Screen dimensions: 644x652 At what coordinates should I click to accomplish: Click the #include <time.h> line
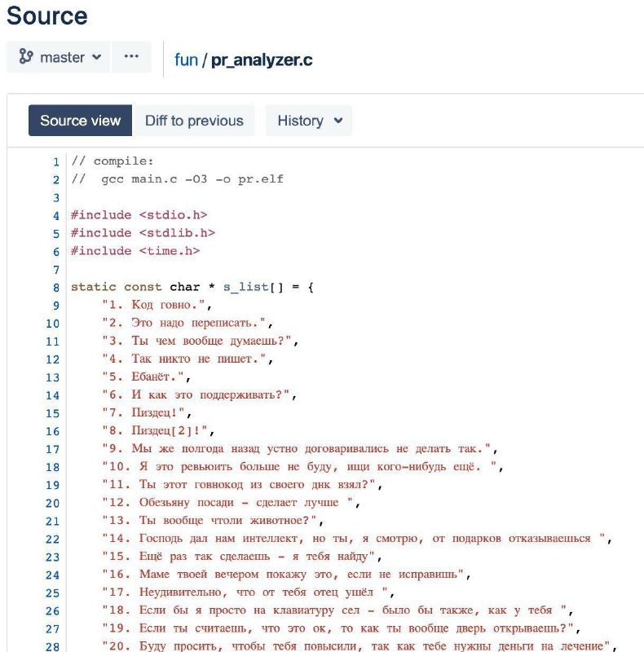tap(135, 251)
